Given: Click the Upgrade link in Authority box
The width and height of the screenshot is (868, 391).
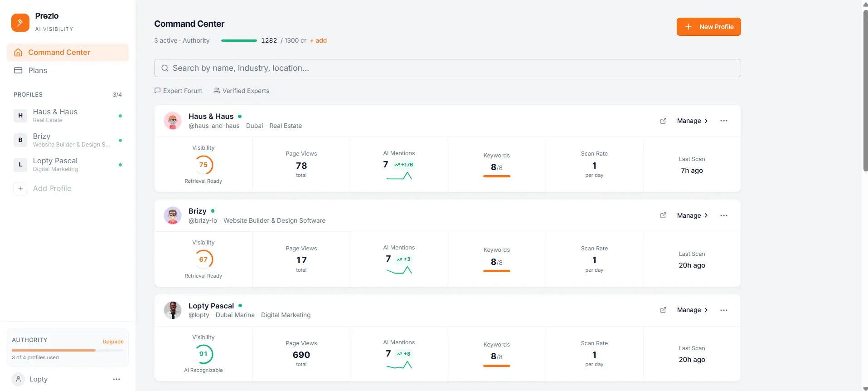Looking at the screenshot, I should tap(113, 342).
